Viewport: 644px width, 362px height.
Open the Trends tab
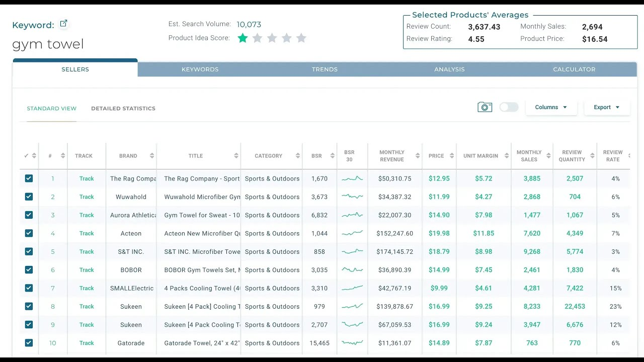(x=325, y=69)
